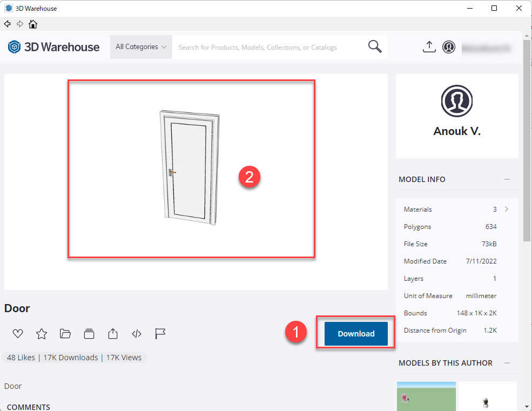Viewport: 532px width, 411px height.
Task: Open the All Categories dropdown
Action: pos(141,47)
